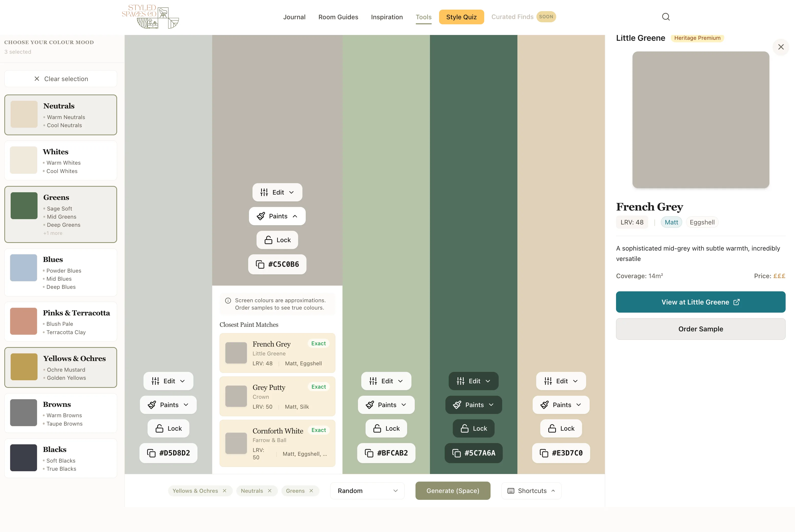Click Generate (Space) button
The height and width of the screenshot is (532, 795).
(x=453, y=491)
